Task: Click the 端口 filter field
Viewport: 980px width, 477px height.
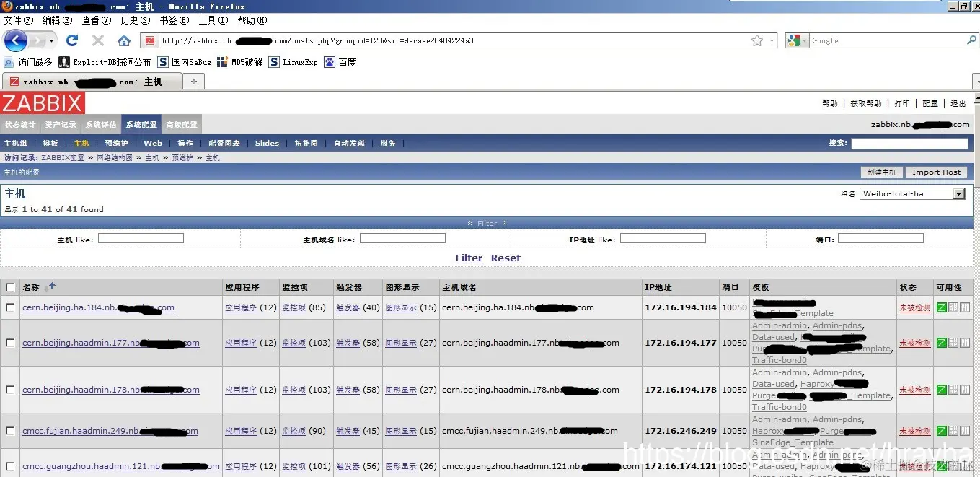Action: pos(880,238)
